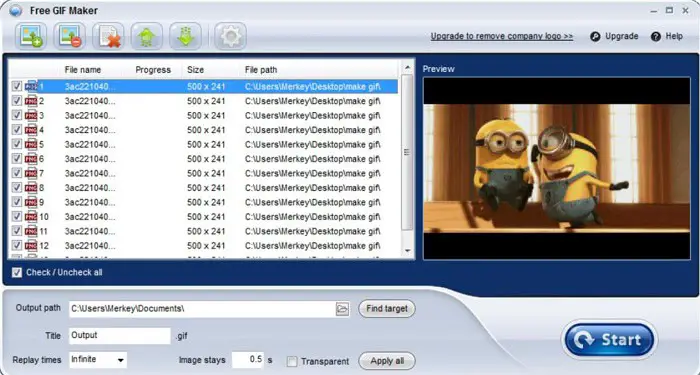Click the Upgrade key icon
Image resolution: width=700 pixels, height=375 pixels.
coord(595,37)
